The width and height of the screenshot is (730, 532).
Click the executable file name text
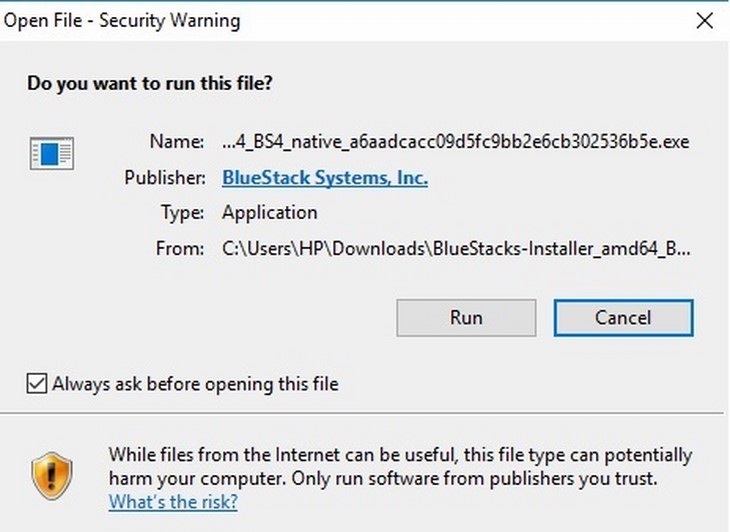click(x=456, y=141)
